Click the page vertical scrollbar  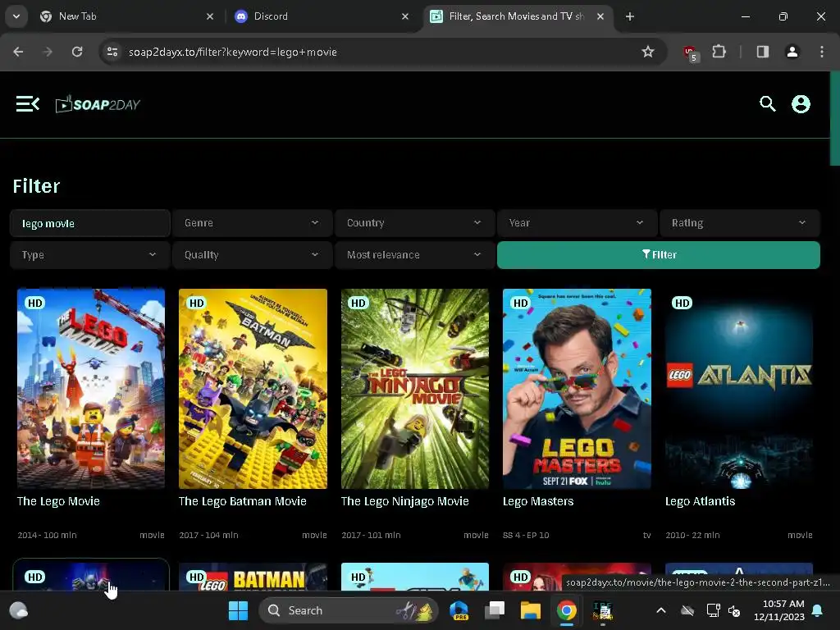[x=834, y=118]
